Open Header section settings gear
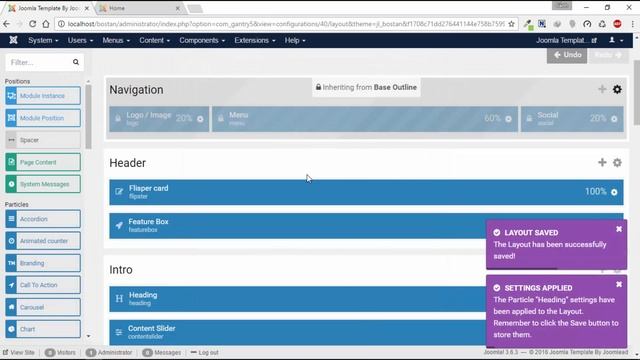The image size is (640, 360). pos(617,162)
